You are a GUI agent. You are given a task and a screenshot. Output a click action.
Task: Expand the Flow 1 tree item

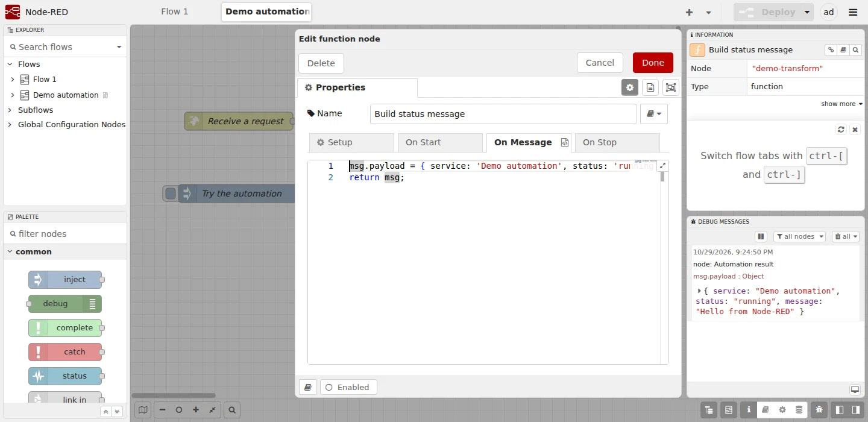pyautogui.click(x=13, y=79)
